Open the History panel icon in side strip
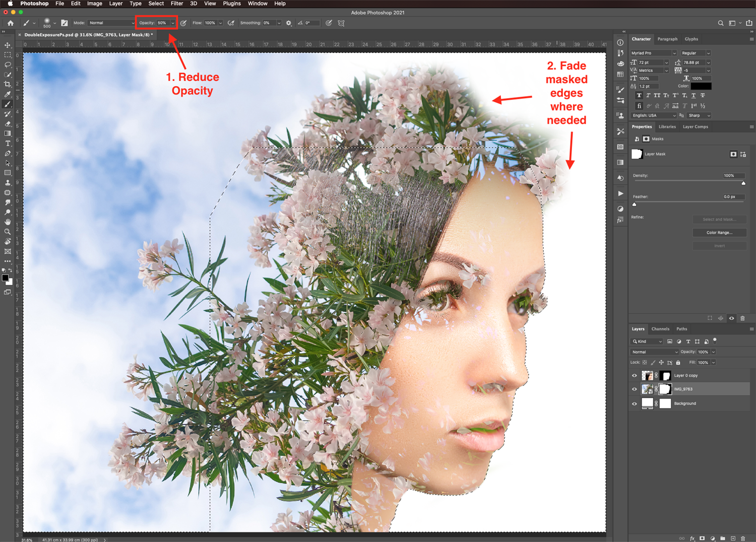 620,53
